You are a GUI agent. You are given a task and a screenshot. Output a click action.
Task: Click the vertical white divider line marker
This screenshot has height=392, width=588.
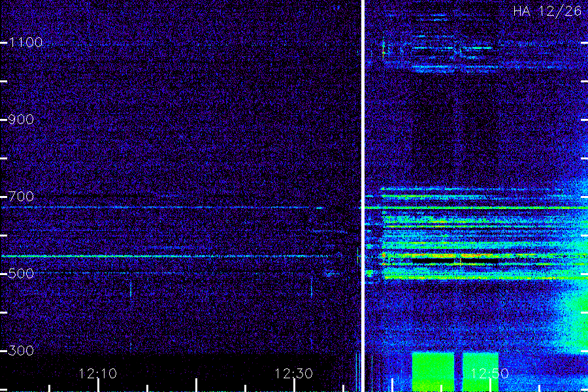click(x=363, y=196)
